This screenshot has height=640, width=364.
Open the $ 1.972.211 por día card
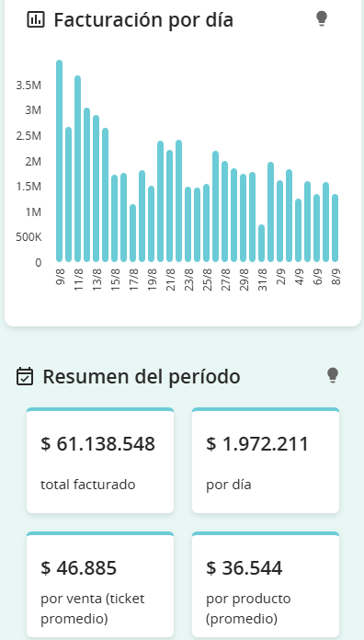pyautogui.click(x=266, y=461)
